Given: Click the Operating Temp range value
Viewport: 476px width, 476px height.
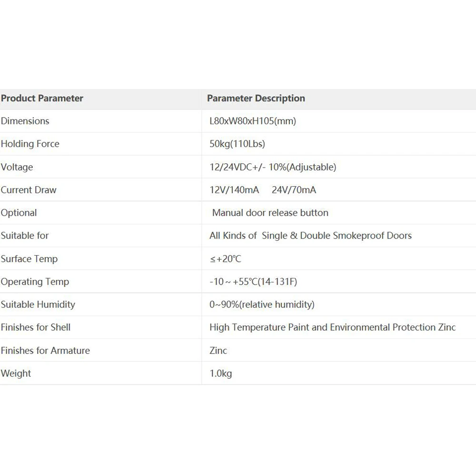Looking at the screenshot, I should point(253,282).
